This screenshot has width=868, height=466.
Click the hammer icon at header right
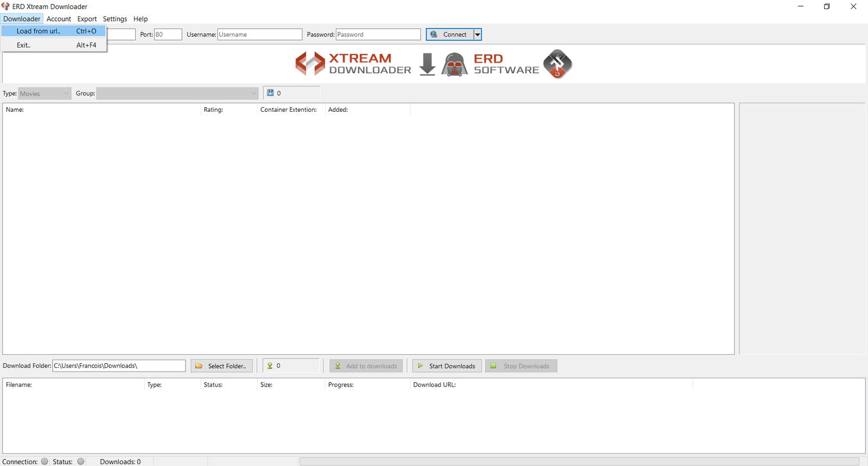[x=557, y=64]
